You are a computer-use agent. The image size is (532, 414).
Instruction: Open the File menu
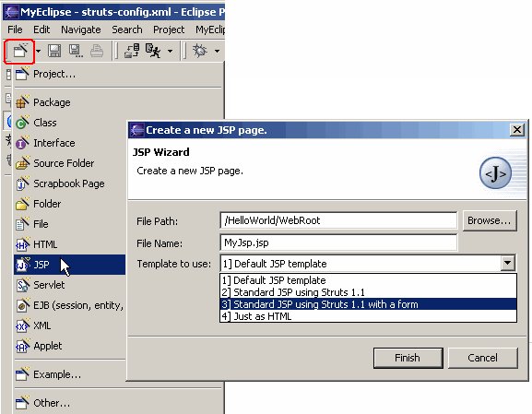tap(15, 30)
